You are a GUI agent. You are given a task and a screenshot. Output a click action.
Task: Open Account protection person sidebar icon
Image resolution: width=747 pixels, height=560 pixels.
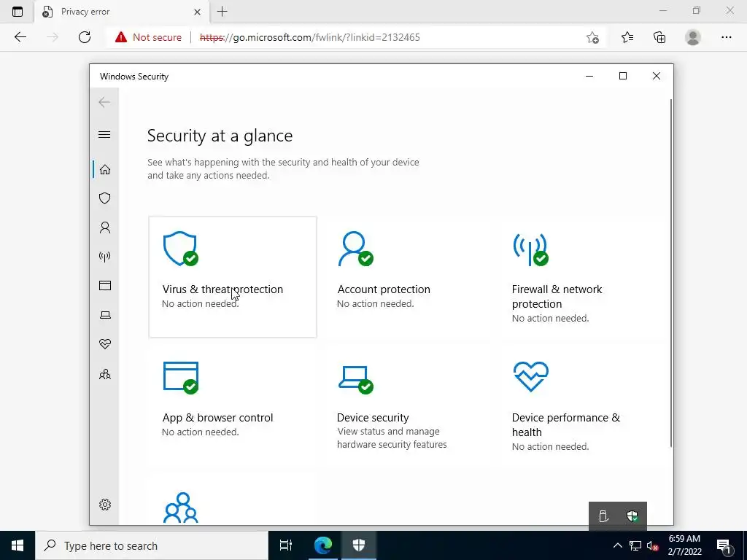click(x=105, y=227)
